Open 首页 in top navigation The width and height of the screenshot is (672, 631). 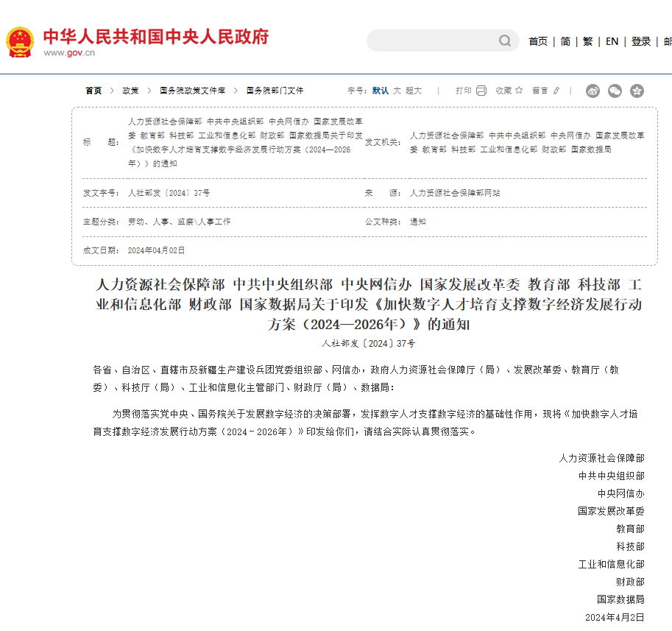pyautogui.click(x=538, y=41)
